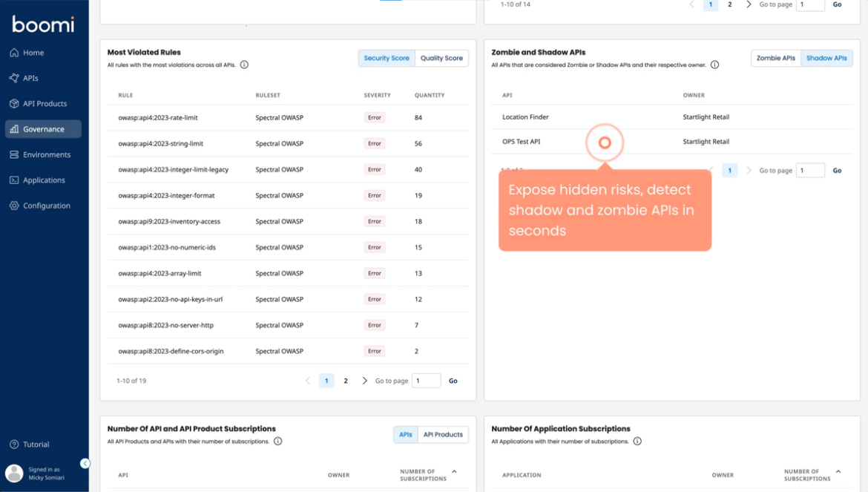Screen dimensions: 868x492
Task: Click owasp:api9:2023-inventory-access rule
Action: click(x=169, y=221)
